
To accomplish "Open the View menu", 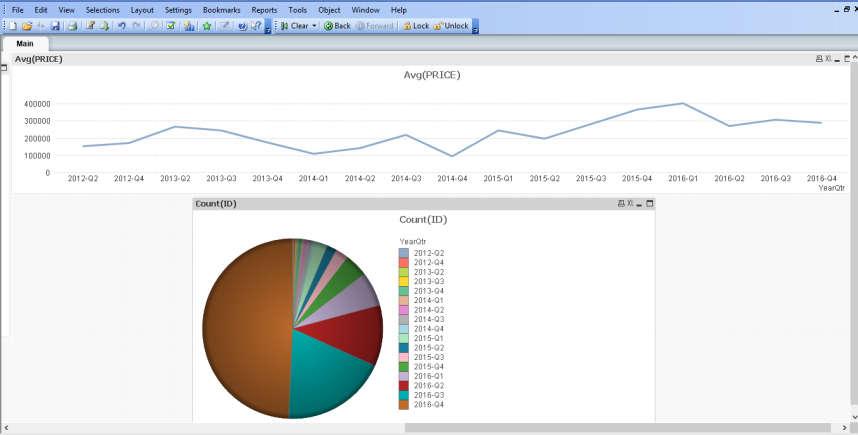I will tap(66, 10).
